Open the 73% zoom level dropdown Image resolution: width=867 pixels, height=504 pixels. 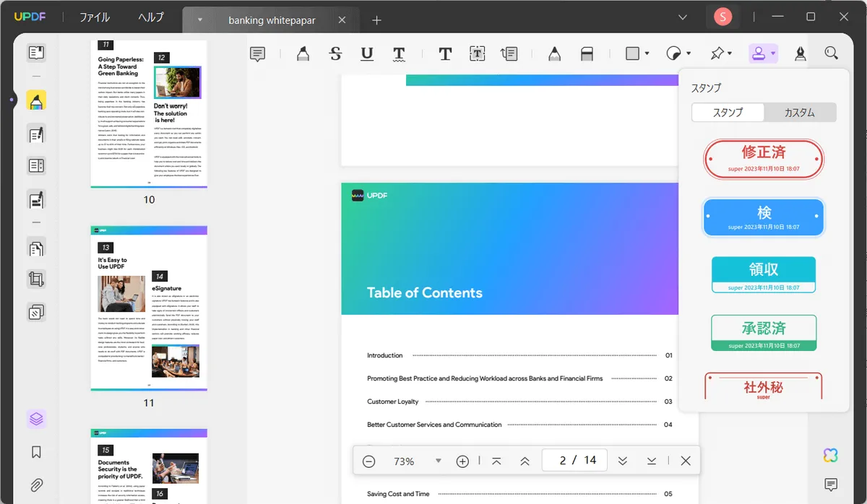438,461
